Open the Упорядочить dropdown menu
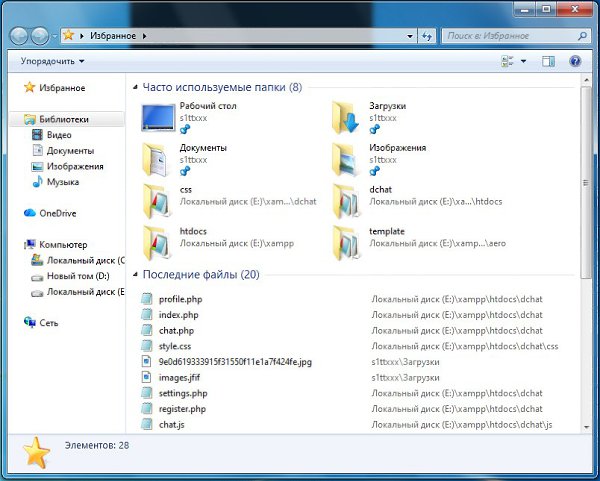 pyautogui.click(x=52, y=61)
